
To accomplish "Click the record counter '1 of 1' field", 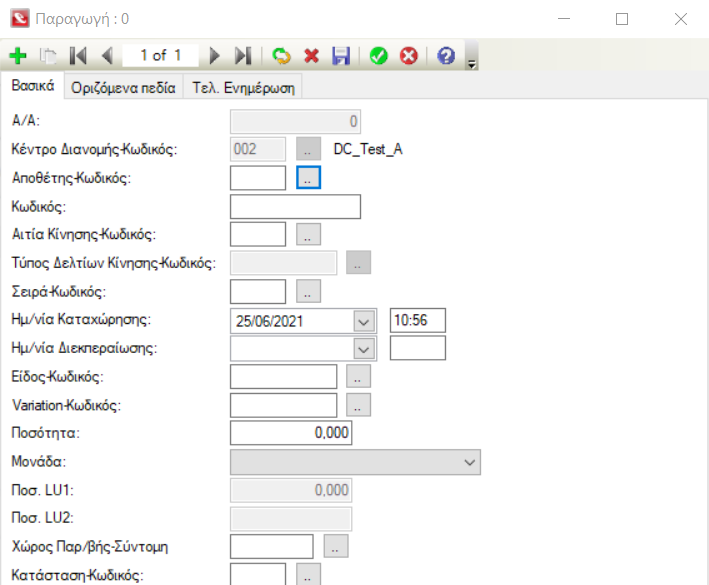I will (161, 55).
